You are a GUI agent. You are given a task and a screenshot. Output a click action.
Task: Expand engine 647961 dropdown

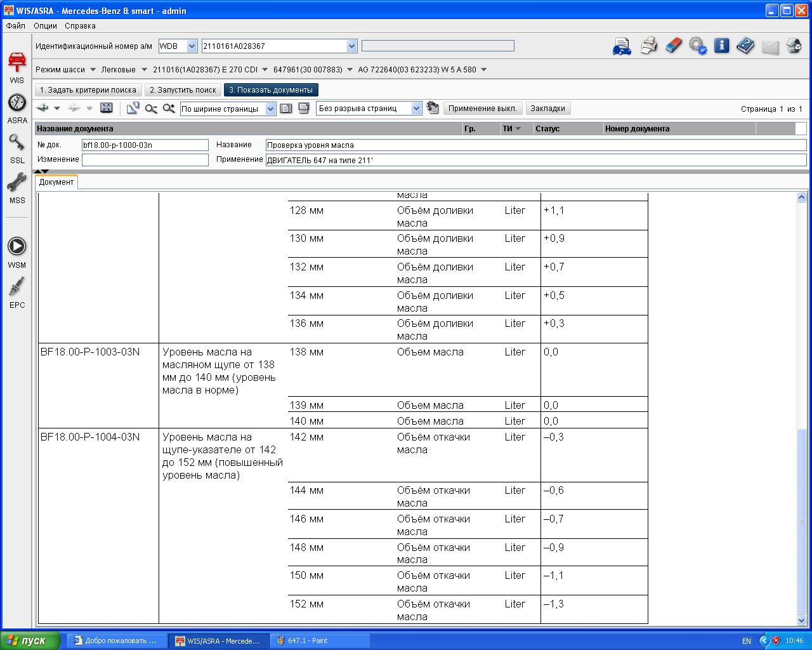pos(350,70)
